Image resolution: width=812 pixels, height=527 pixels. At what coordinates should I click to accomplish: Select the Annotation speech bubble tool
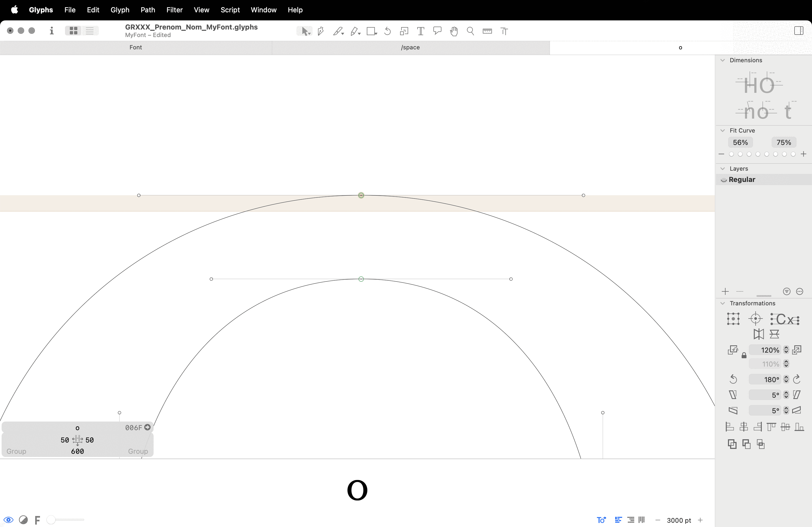click(x=437, y=31)
